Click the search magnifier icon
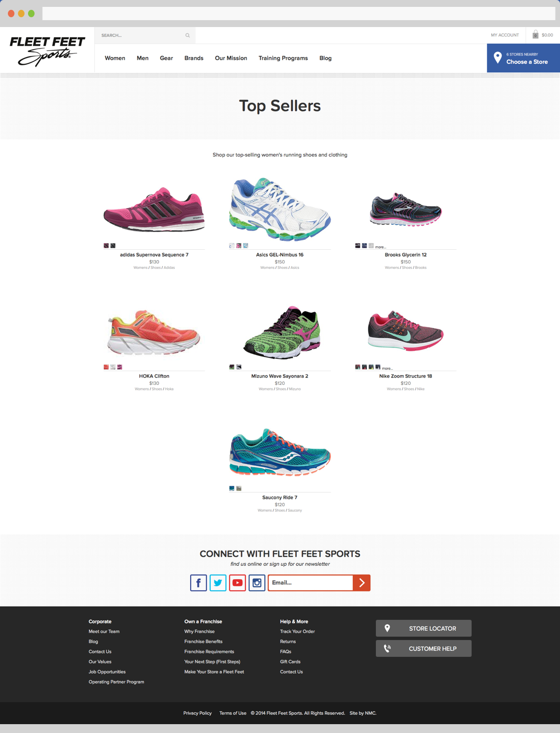This screenshot has width=560, height=733. (x=188, y=35)
